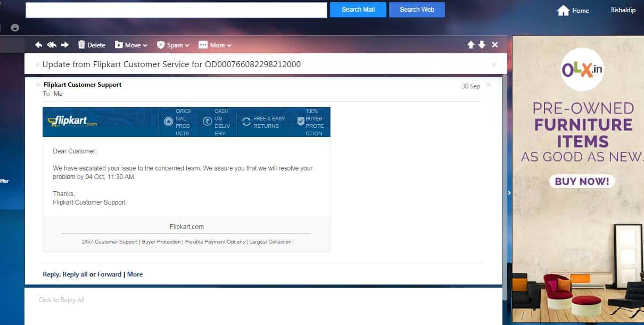644x325 pixels.
Task: Click Flipkart.com text in email footer
Action: click(x=187, y=227)
